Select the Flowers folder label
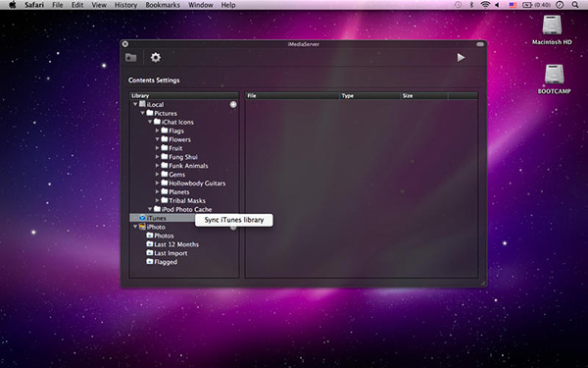This screenshot has height=368, width=588. click(x=180, y=139)
